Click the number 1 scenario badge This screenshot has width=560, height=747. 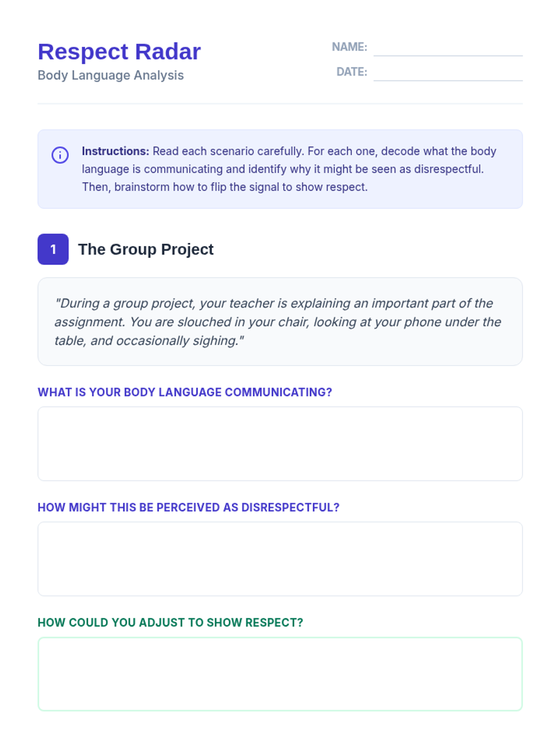pos(53,249)
